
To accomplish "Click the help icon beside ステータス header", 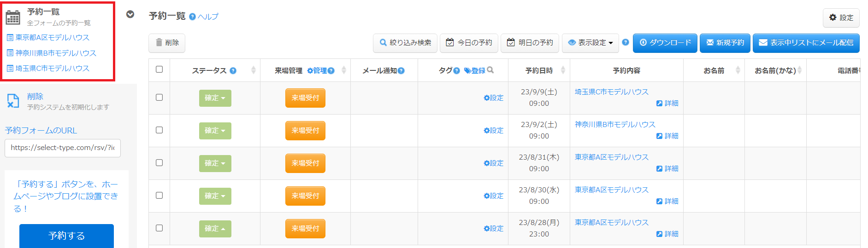I will (x=233, y=71).
